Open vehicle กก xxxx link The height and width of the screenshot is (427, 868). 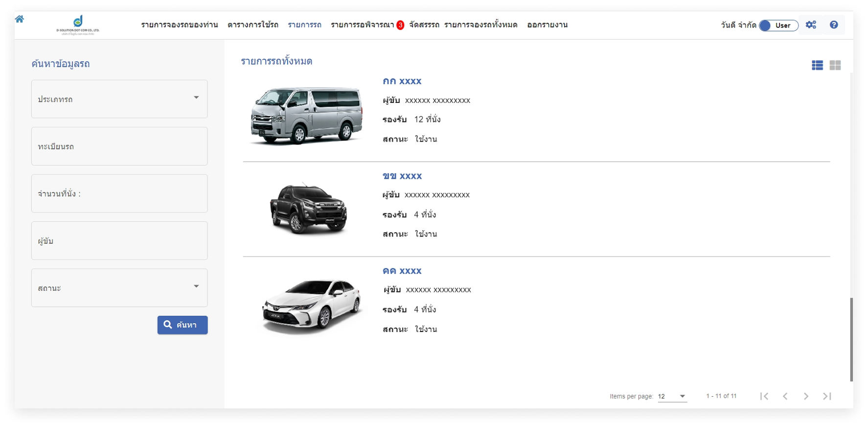(x=402, y=81)
